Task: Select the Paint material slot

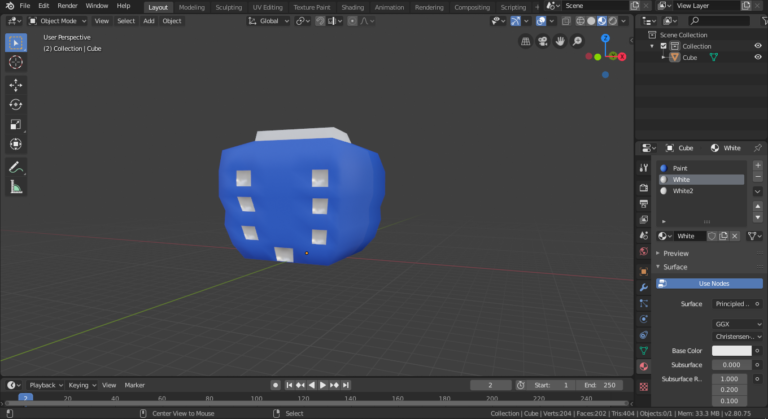Action: (681, 168)
